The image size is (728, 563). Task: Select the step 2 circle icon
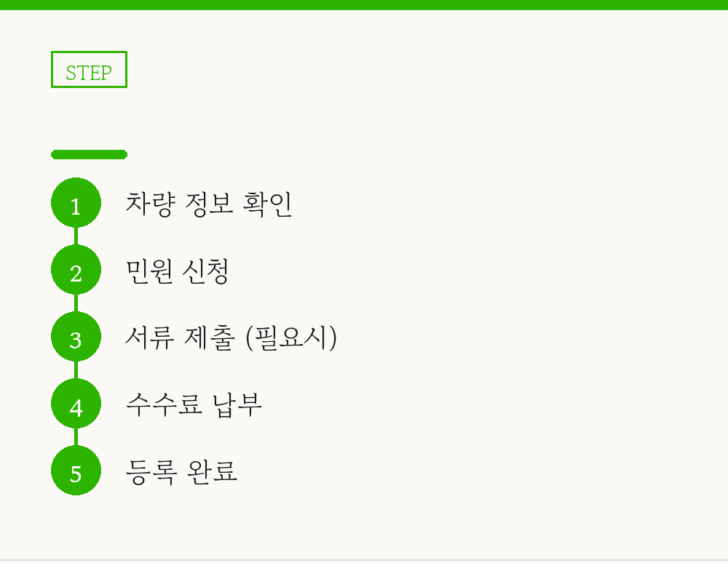coord(76,269)
